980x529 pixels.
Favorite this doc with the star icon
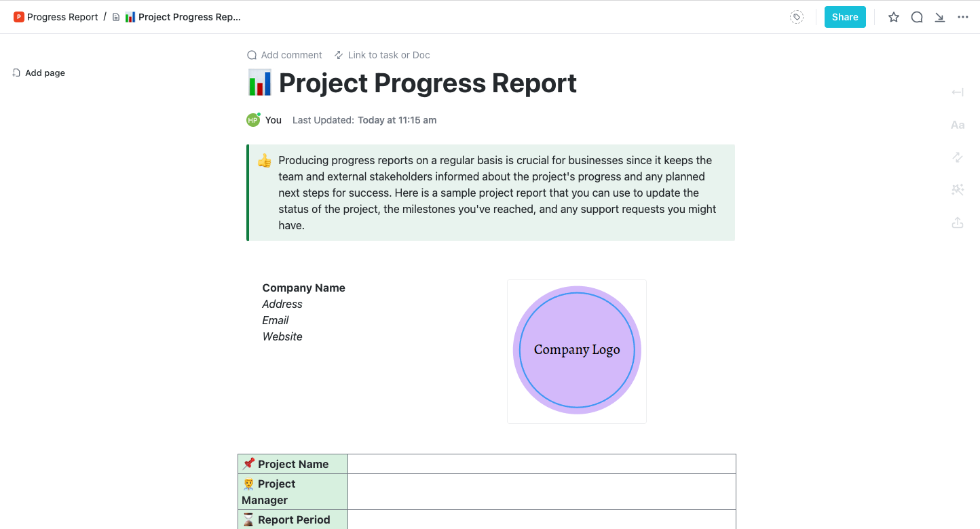[894, 17]
